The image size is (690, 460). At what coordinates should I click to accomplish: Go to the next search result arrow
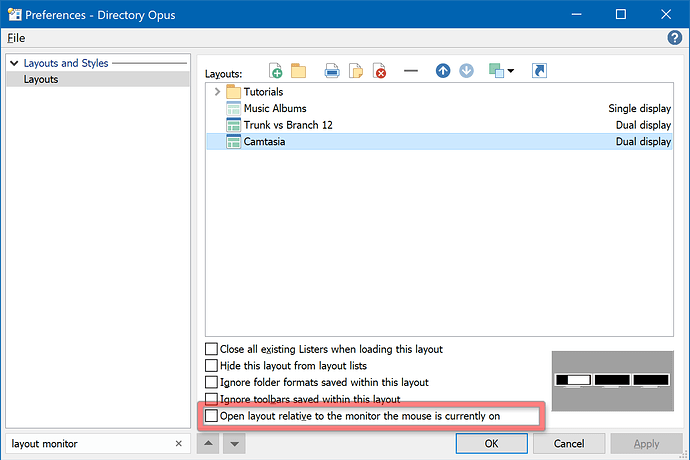click(235, 443)
